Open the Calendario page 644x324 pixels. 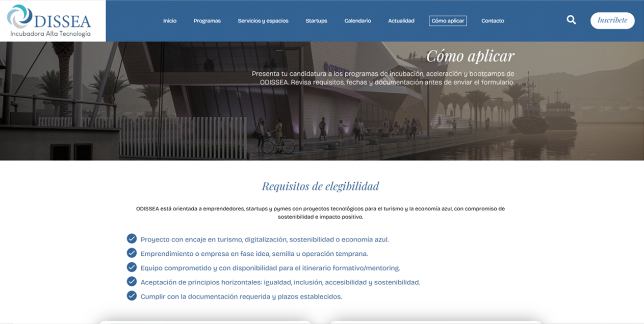(x=357, y=21)
